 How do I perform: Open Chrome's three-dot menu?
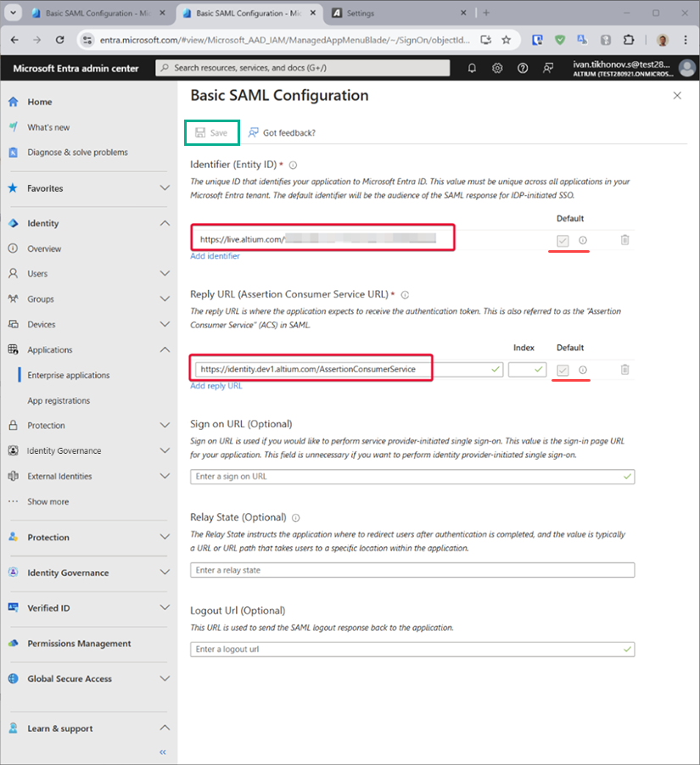[x=686, y=40]
